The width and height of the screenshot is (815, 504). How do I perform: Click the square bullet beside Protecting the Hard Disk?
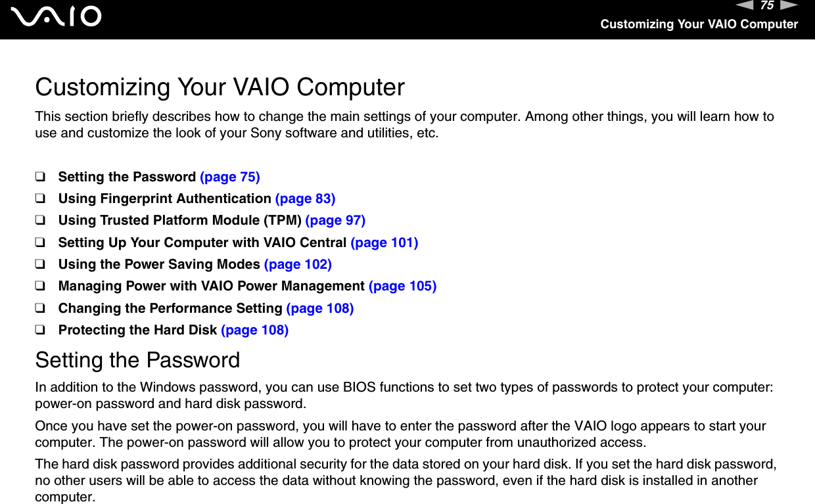click(x=40, y=330)
